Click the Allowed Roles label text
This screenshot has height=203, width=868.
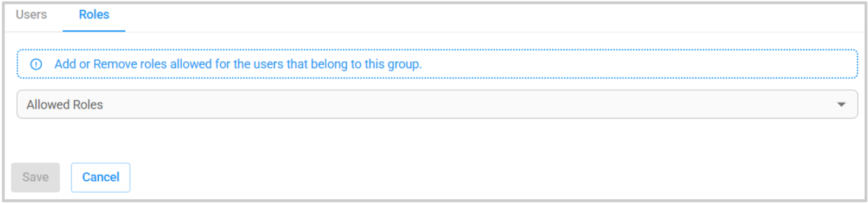pyautogui.click(x=65, y=105)
